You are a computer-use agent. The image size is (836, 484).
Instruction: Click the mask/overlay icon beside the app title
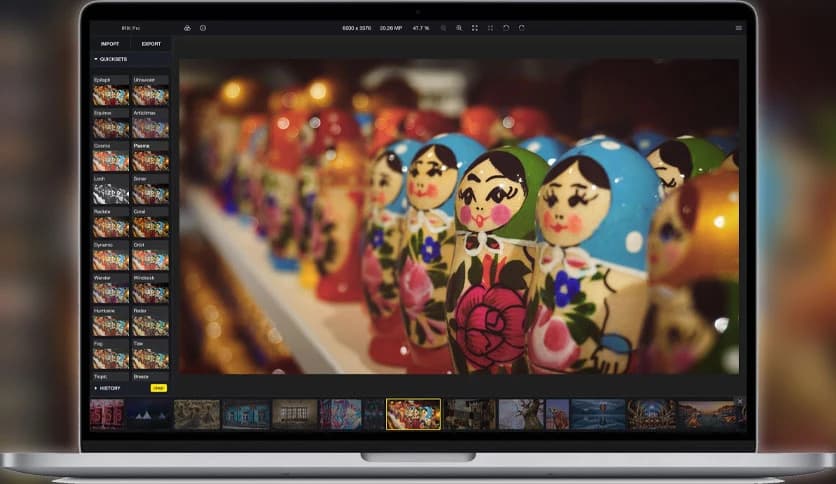[x=187, y=28]
